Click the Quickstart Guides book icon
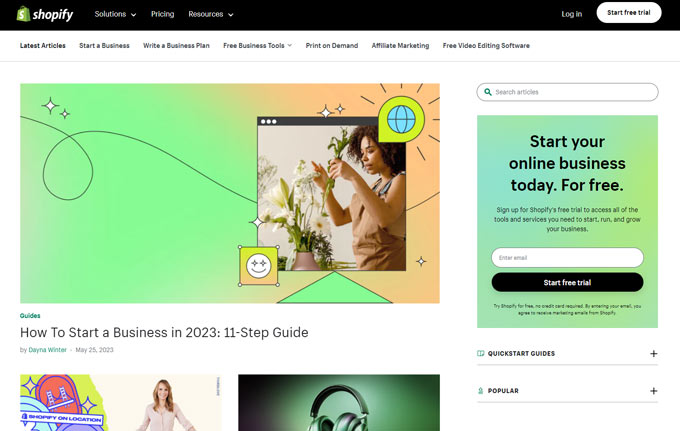Screen dimensions: 680x431 pos(481,353)
